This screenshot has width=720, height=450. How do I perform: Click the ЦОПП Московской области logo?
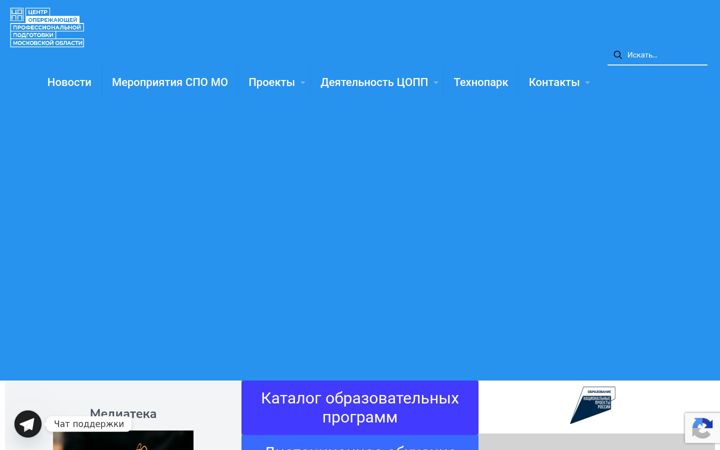pyautogui.click(x=47, y=28)
